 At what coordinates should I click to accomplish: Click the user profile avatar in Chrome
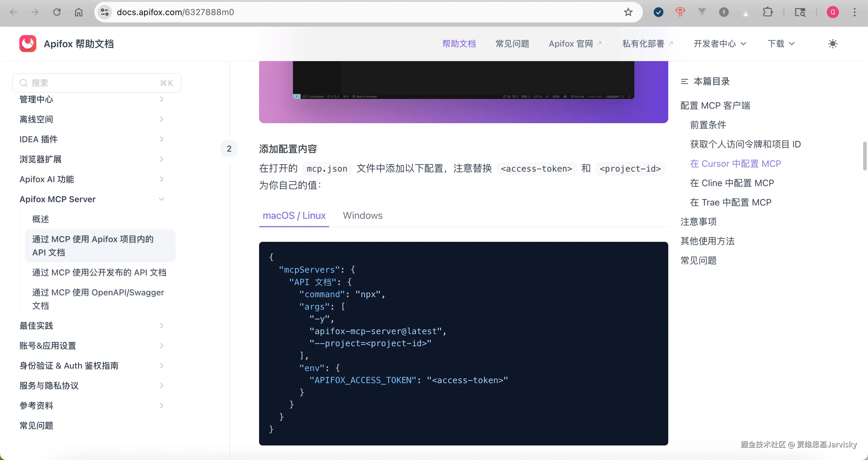[x=833, y=12]
